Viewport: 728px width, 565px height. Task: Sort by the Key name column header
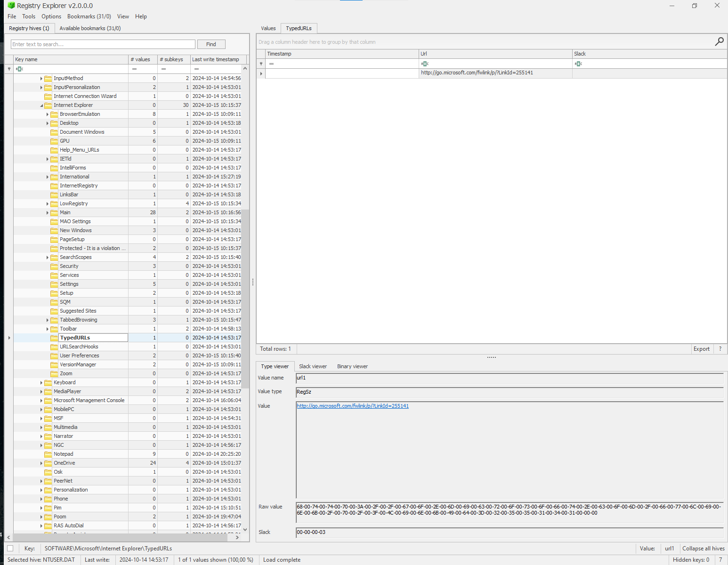[71, 59]
